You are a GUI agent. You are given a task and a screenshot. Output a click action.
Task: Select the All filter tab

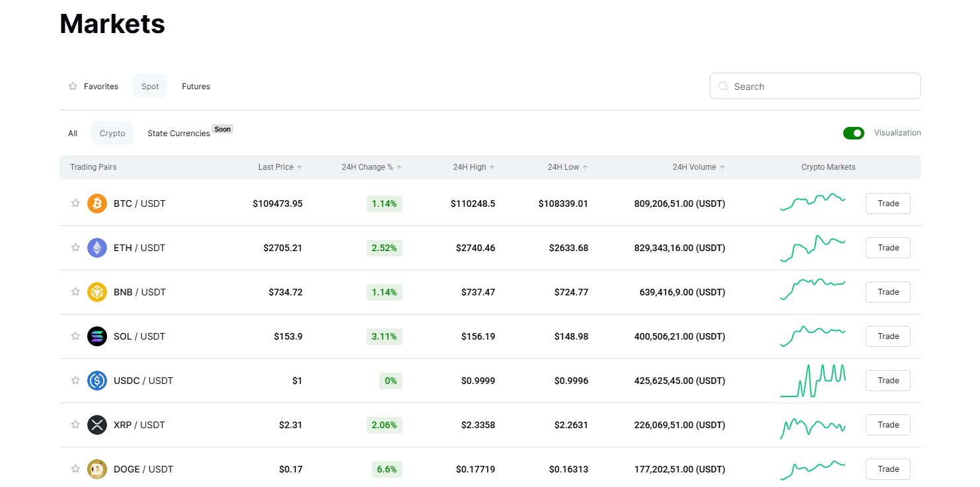(x=73, y=133)
